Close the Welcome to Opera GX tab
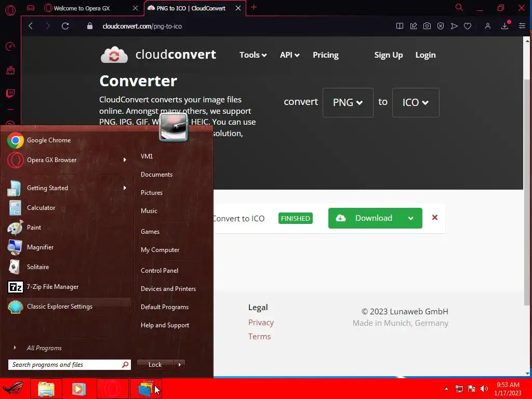The image size is (532, 399). click(135, 8)
